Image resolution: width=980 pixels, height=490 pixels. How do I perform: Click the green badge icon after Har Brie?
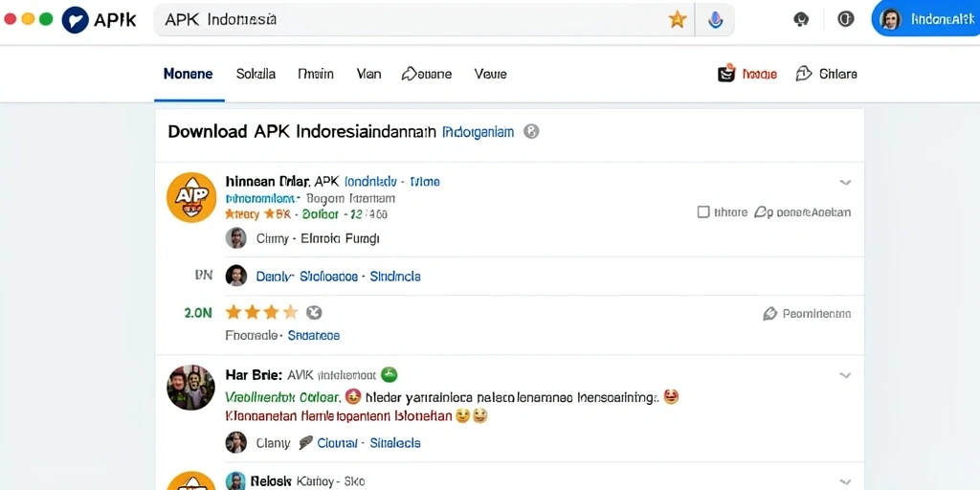(x=390, y=374)
